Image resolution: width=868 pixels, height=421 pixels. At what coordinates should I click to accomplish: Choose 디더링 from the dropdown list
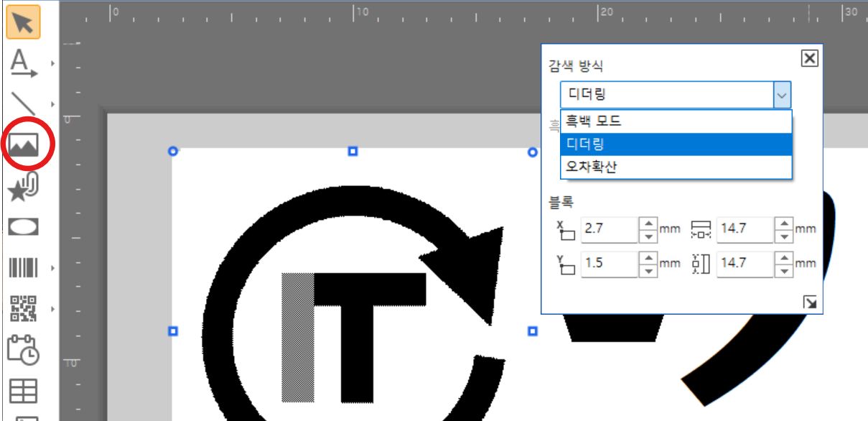click(676, 144)
